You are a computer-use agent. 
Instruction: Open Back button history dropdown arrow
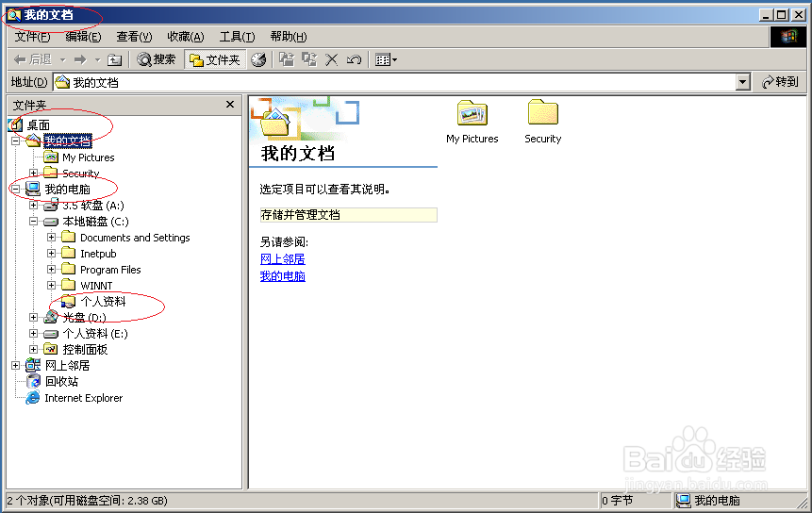tap(63, 60)
